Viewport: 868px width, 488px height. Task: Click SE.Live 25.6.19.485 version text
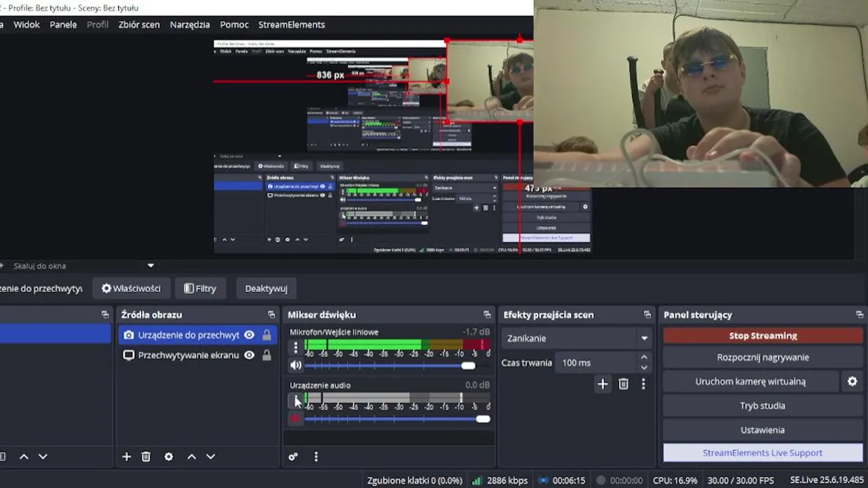tap(827, 481)
